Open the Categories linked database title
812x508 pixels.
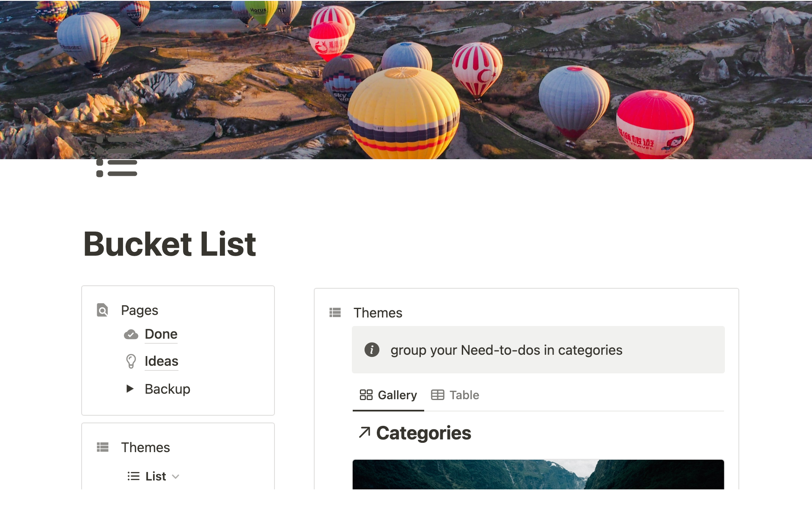pyautogui.click(x=423, y=433)
